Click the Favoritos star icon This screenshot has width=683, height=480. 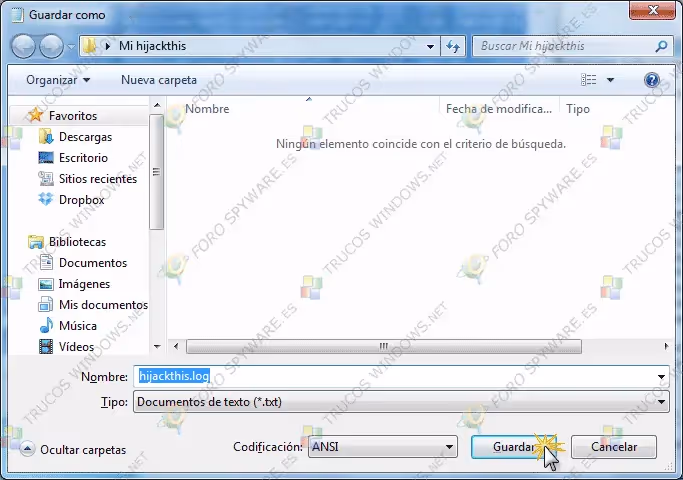36,115
